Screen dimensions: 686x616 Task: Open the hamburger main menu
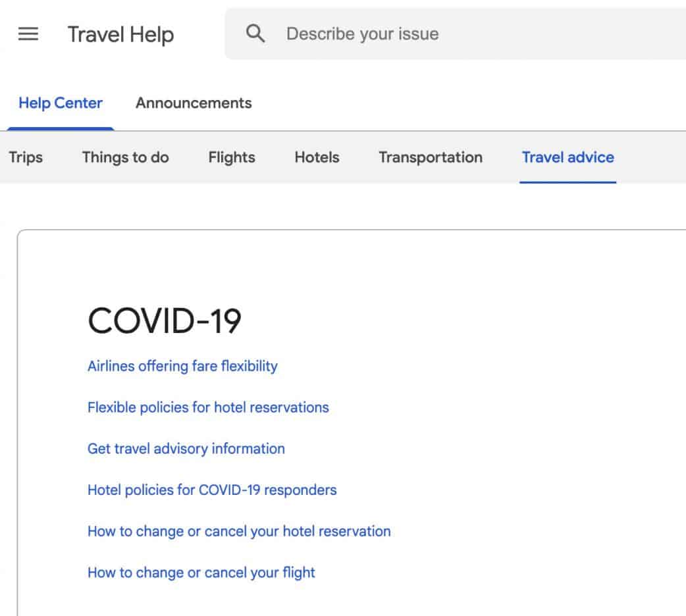[28, 34]
